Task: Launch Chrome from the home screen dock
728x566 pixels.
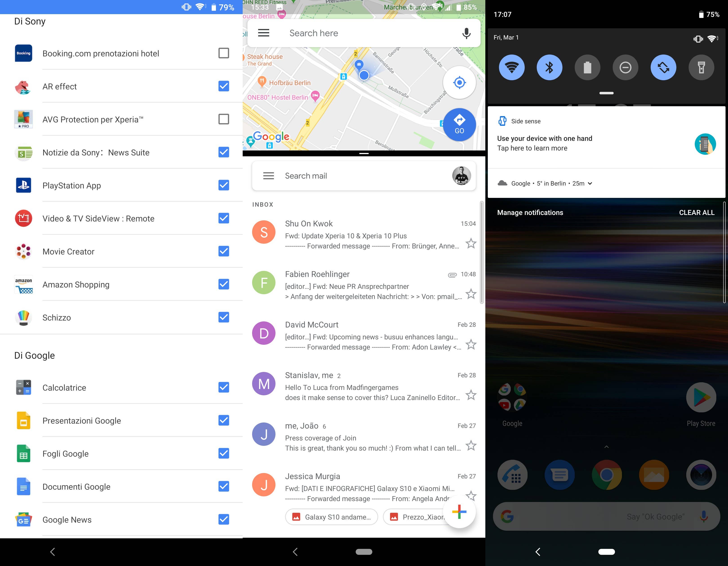Action: [607, 475]
